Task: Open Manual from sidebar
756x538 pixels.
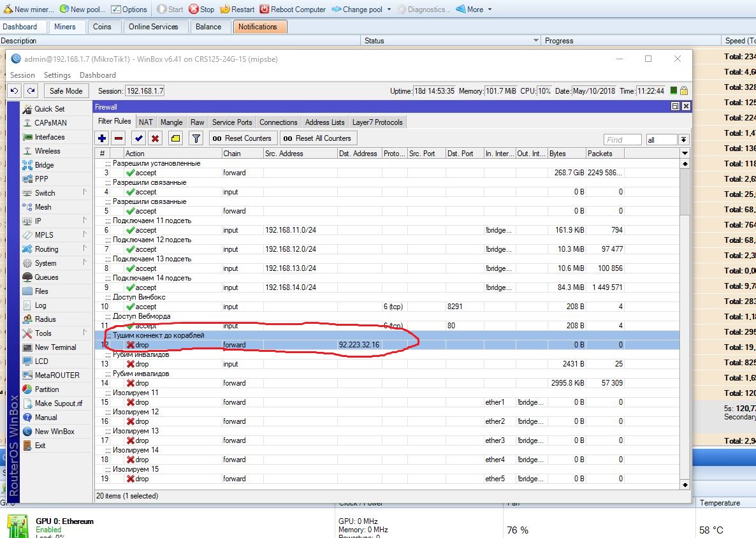Action: pos(45,418)
